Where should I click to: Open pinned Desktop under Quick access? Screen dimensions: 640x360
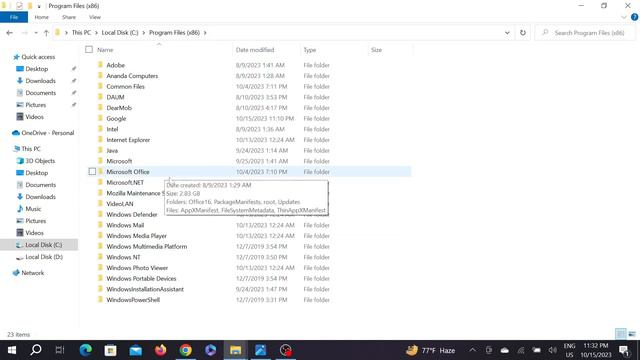[x=36, y=69]
